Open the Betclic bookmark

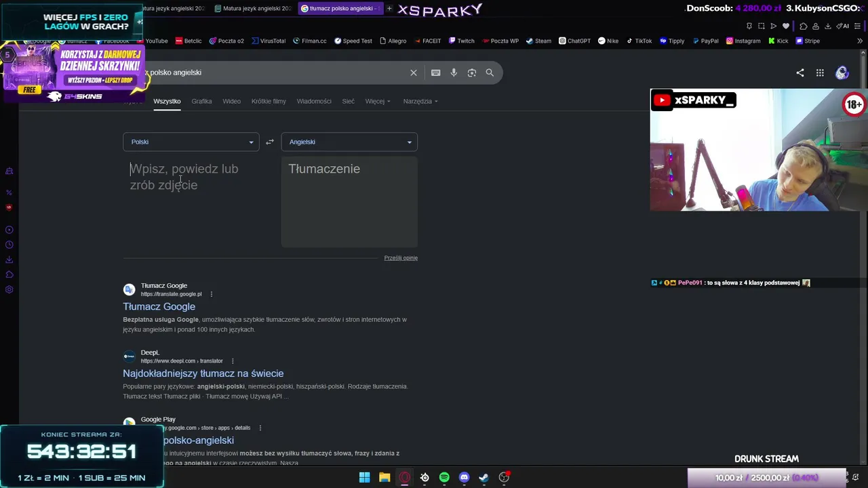coord(189,41)
